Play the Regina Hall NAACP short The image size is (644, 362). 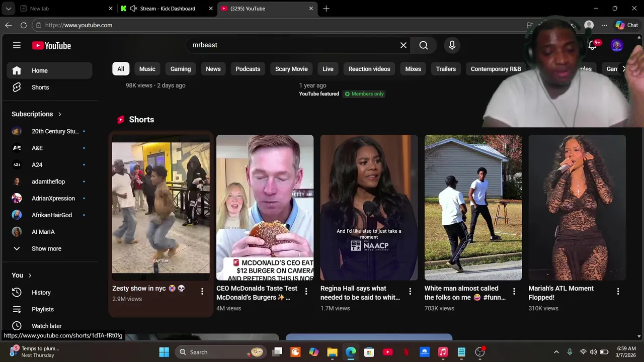point(369,208)
